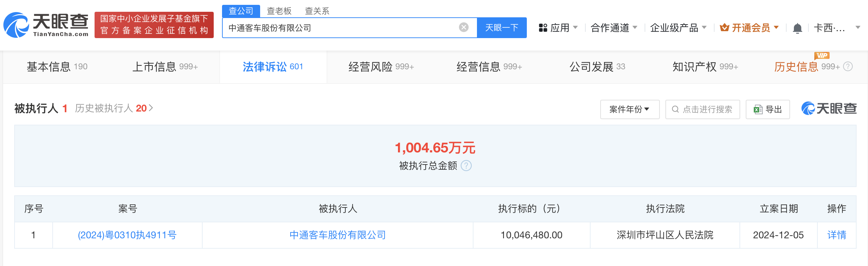This screenshot has height=266, width=868.
Task: Open the 经营风险 tab
Action: pos(381,66)
